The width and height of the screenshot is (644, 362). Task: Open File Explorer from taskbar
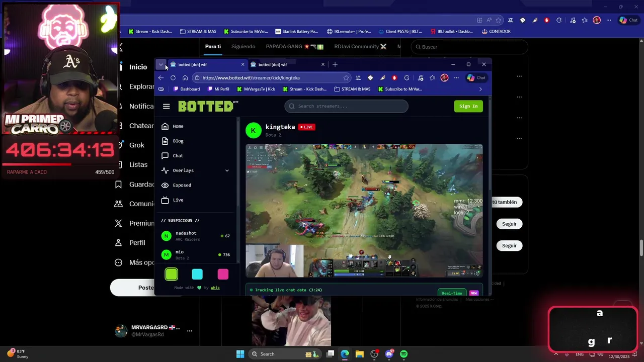click(x=359, y=354)
